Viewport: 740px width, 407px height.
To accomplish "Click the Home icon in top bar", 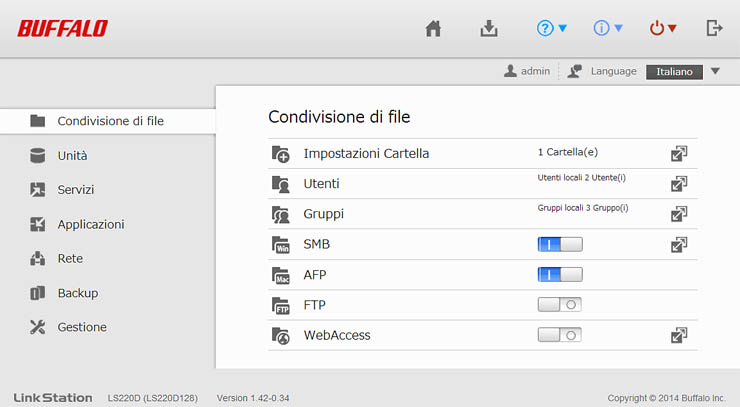I will click(433, 29).
